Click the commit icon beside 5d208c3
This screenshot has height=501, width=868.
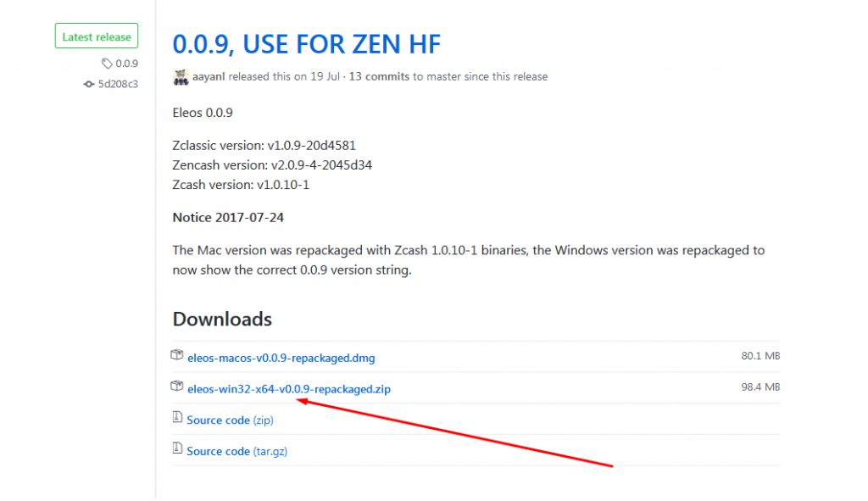[x=89, y=84]
